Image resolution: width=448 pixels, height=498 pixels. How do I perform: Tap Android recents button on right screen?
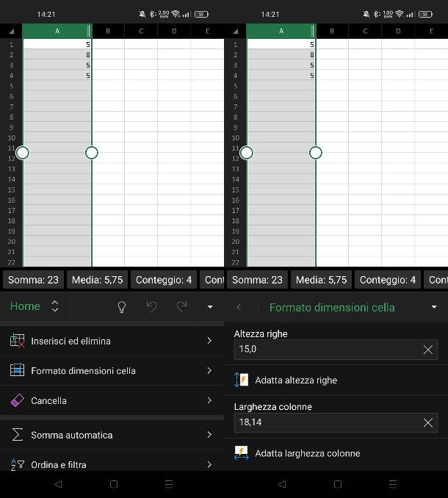[x=393, y=484]
